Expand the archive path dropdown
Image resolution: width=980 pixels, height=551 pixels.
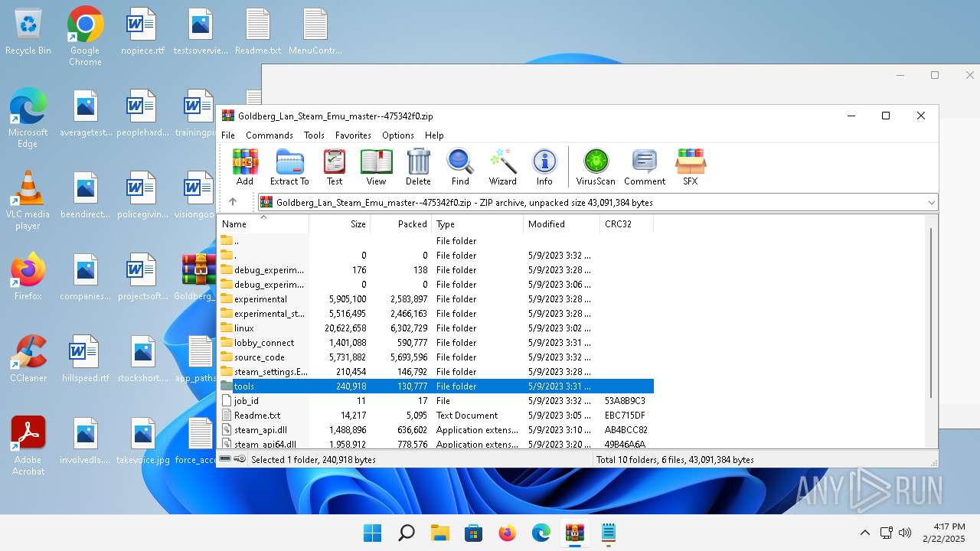click(x=931, y=203)
